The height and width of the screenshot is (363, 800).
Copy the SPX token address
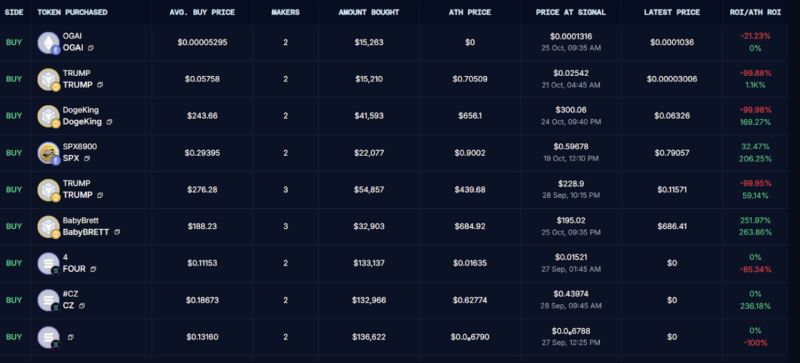[87, 159]
